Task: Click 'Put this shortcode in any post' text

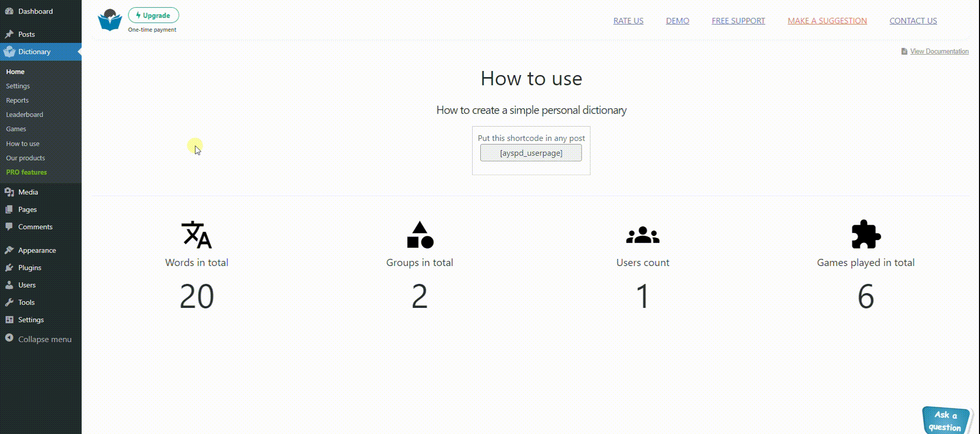Action: click(531, 138)
